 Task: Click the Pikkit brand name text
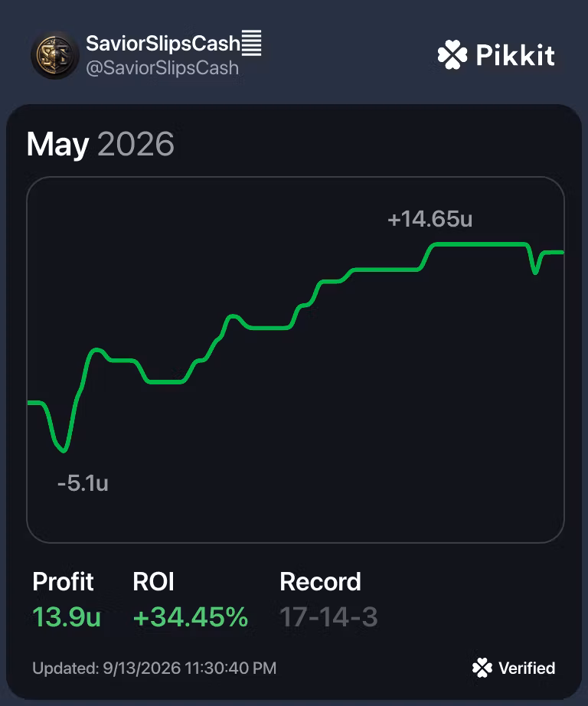[x=515, y=55]
